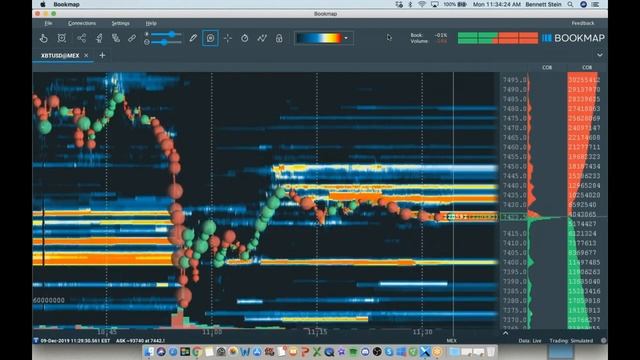640x360 pixels.
Task: Click the settings icon at status bar right end
Action: tap(603, 340)
